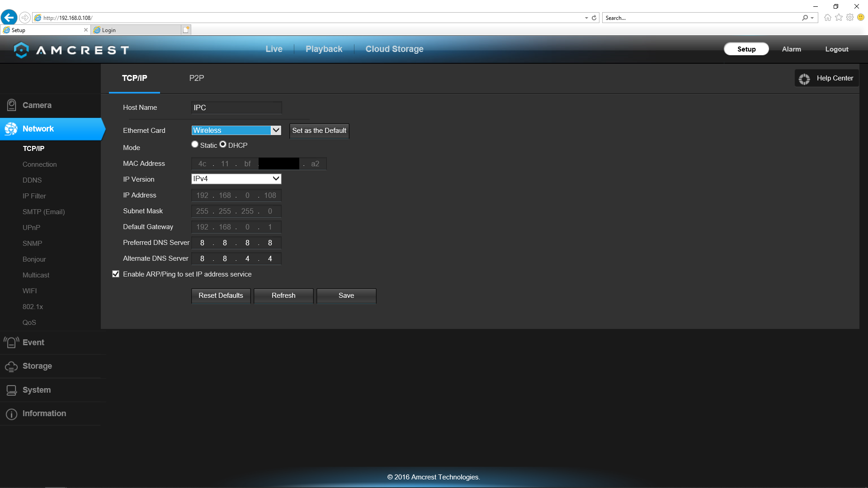The image size is (868, 488).
Task: Click the Host Name input field
Action: point(236,108)
